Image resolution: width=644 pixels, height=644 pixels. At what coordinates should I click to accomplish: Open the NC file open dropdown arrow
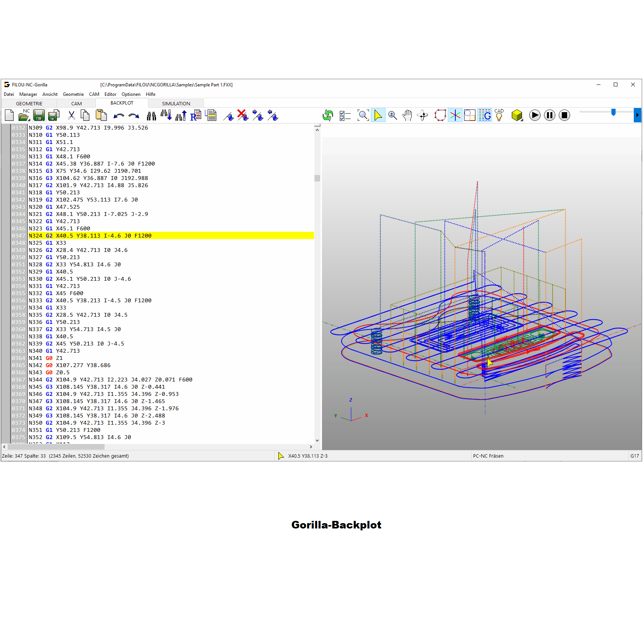click(28, 120)
